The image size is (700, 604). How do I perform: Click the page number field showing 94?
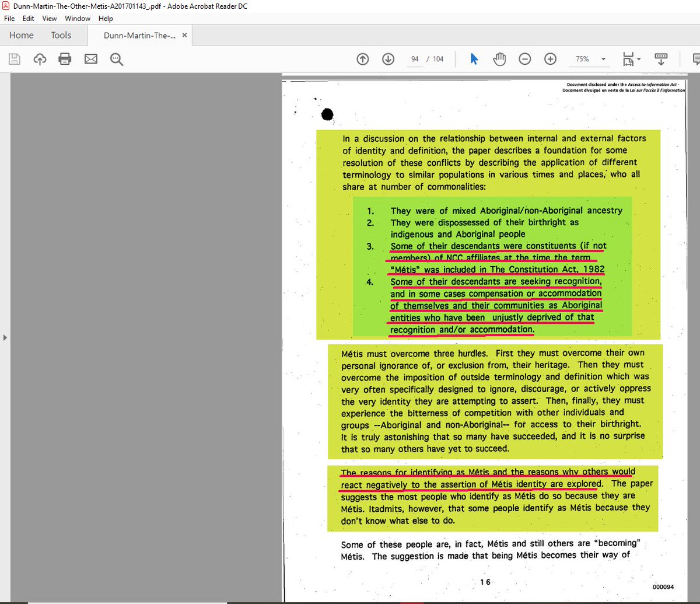415,59
